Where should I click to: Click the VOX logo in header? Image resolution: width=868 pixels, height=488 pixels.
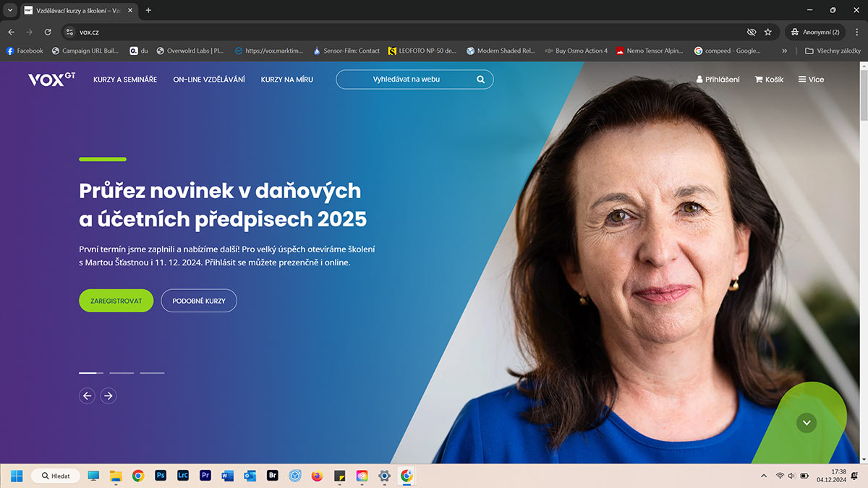click(51, 80)
